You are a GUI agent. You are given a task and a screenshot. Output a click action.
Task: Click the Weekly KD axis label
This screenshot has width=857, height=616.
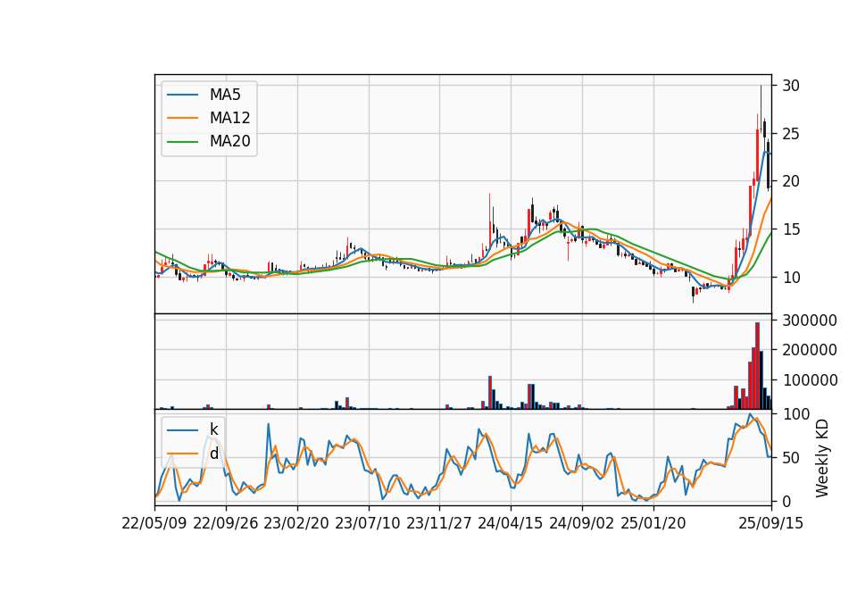822,458
